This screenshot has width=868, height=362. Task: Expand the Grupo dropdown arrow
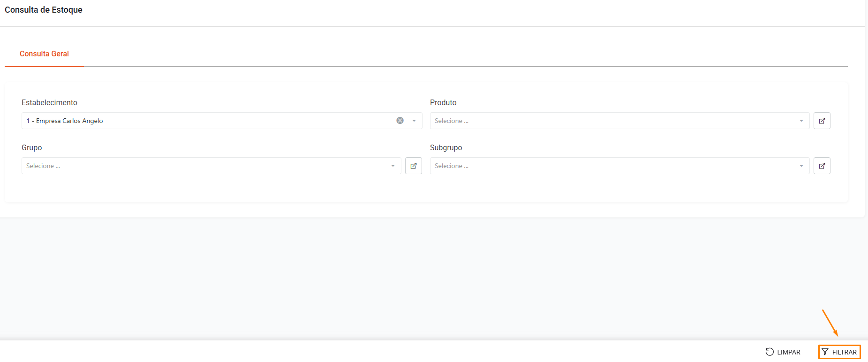click(x=393, y=166)
